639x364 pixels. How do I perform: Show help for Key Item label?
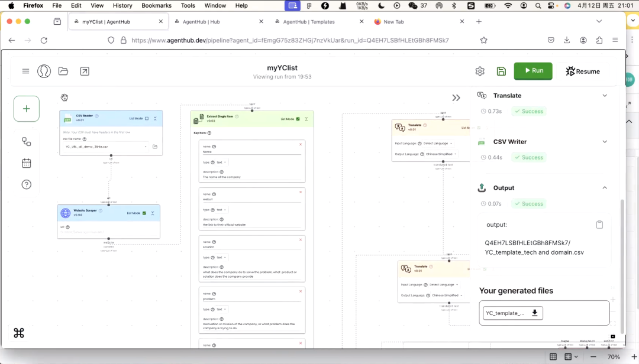209,133
